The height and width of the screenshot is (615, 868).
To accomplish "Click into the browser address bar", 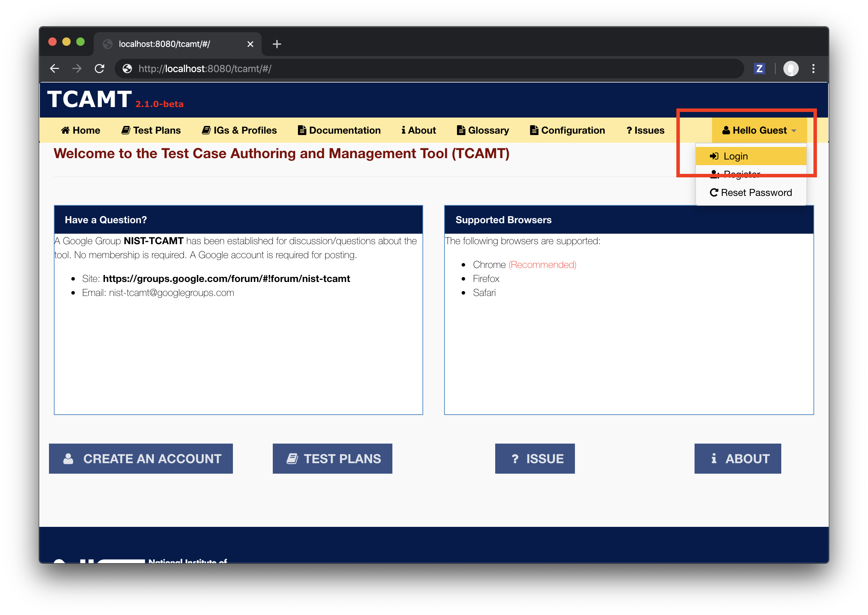I will coord(417,69).
